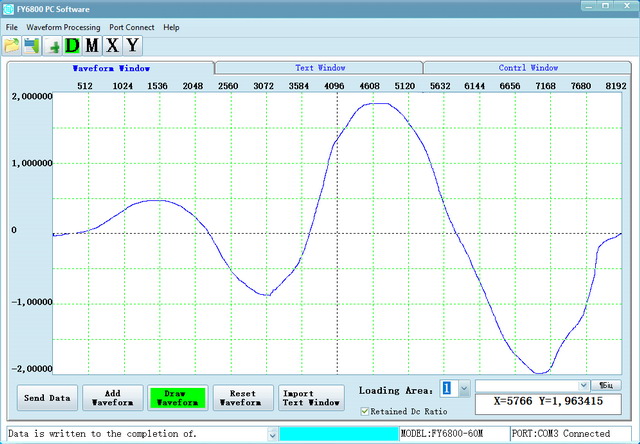
Task: Select the Y toolbar icon
Action: coord(132,45)
